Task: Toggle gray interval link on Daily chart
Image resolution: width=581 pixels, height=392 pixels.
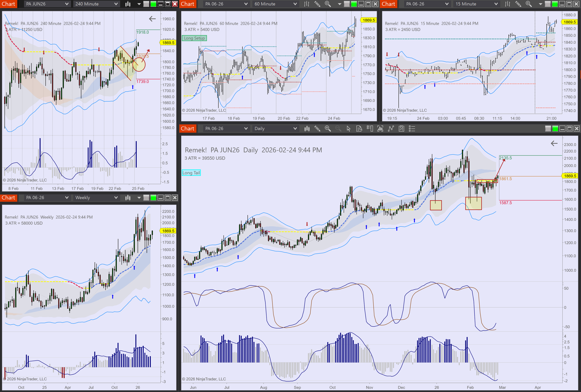Action: point(548,129)
